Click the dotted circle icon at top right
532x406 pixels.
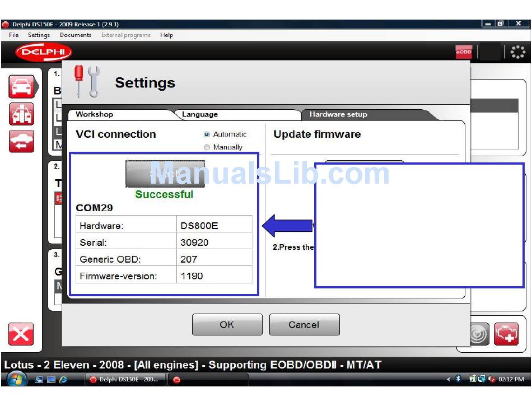pos(518,52)
